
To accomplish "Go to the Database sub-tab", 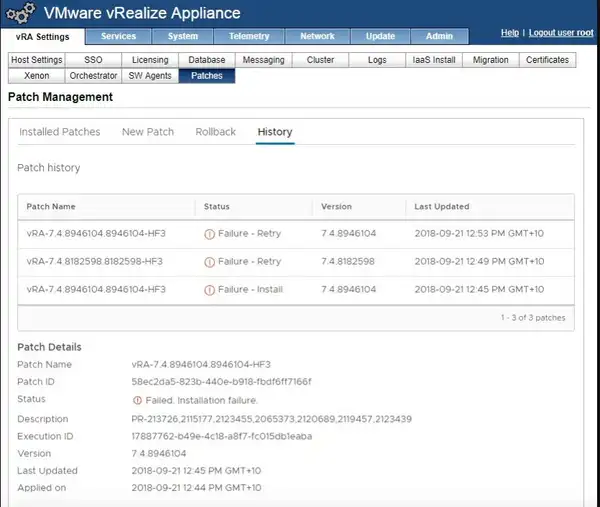I will pos(207,60).
